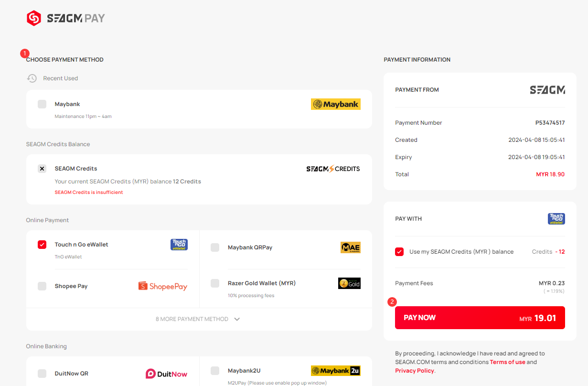Screen dimensions: 588x386
Task: Click the Pay Now button
Action: coord(480,318)
